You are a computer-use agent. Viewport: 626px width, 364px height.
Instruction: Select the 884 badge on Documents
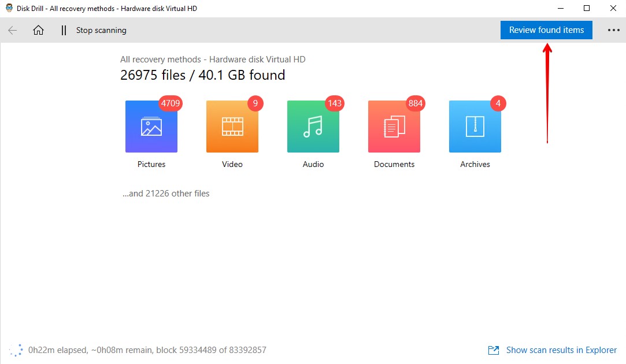(416, 103)
